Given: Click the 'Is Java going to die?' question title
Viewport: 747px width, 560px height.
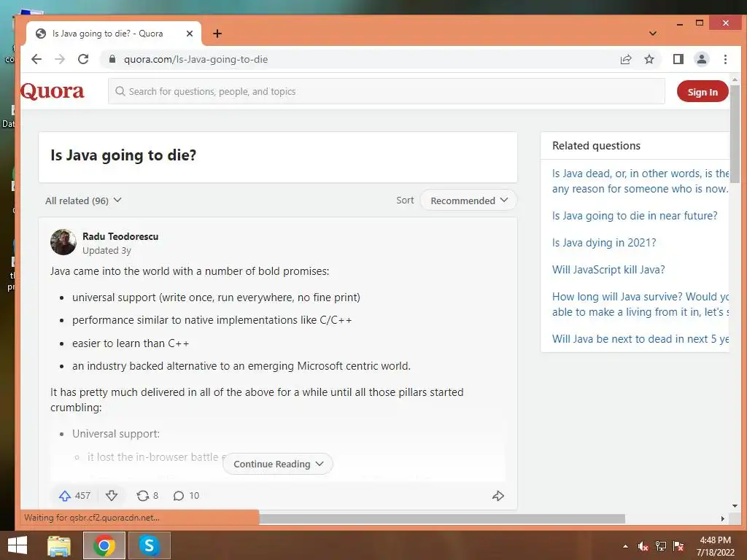Looking at the screenshot, I should [123, 155].
